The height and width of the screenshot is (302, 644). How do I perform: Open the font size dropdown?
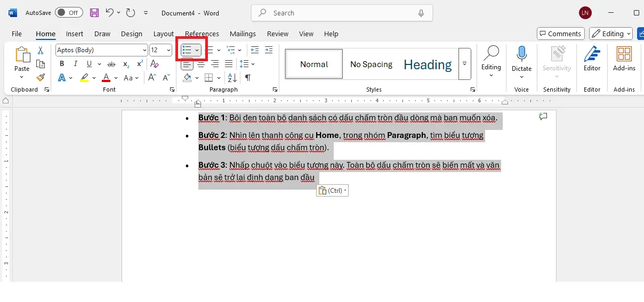[x=168, y=50]
